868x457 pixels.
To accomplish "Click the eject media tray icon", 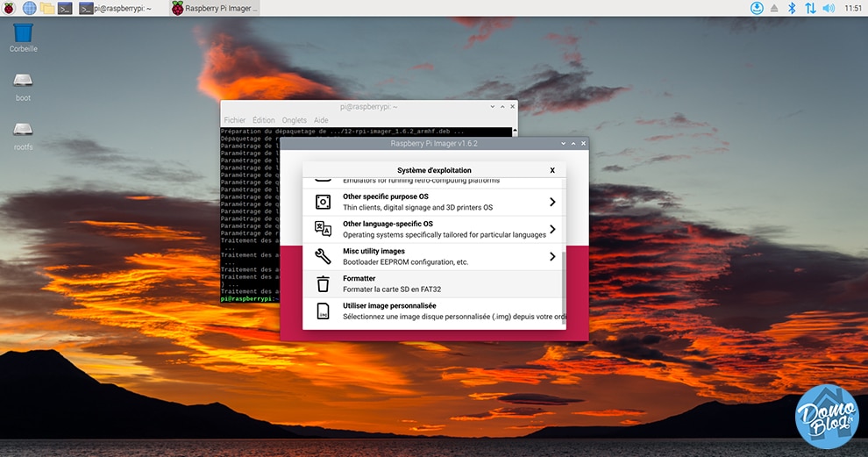I will point(774,8).
